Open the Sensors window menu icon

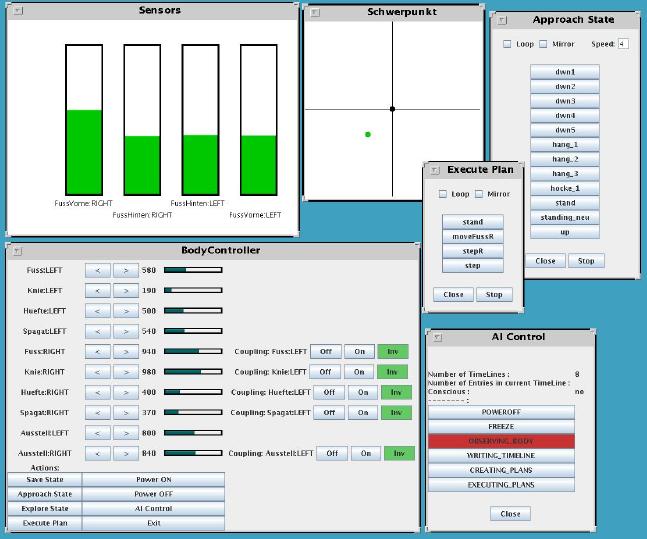click(18, 11)
